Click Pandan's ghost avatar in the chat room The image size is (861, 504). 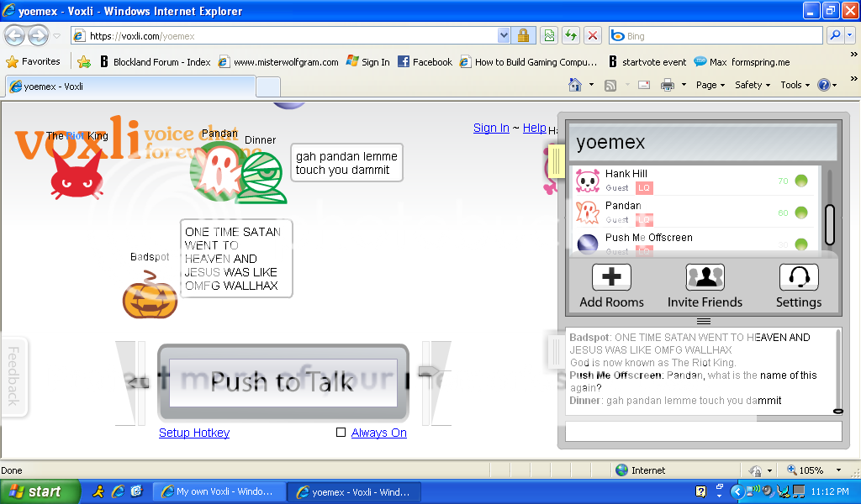[x=219, y=171]
